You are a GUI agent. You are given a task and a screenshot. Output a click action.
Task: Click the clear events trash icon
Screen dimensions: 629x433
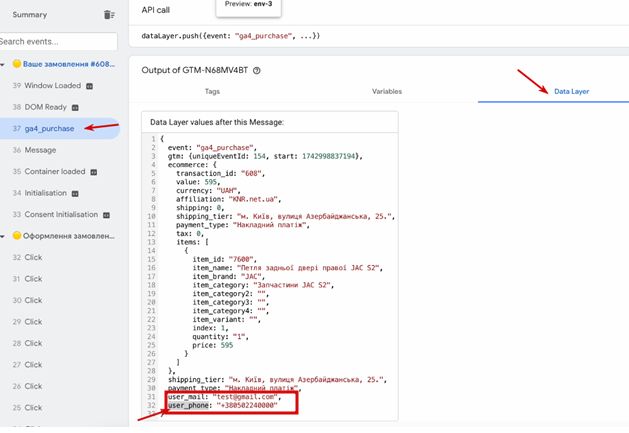coord(109,15)
